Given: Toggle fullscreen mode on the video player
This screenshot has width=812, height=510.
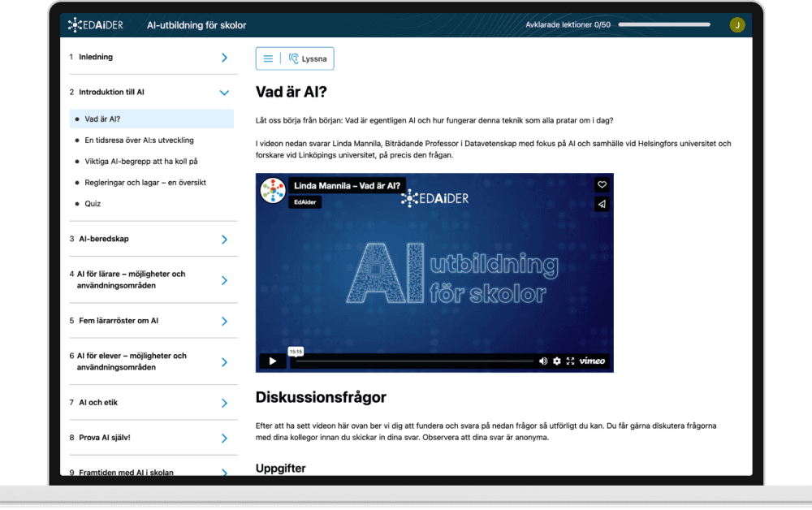Looking at the screenshot, I should coord(570,360).
